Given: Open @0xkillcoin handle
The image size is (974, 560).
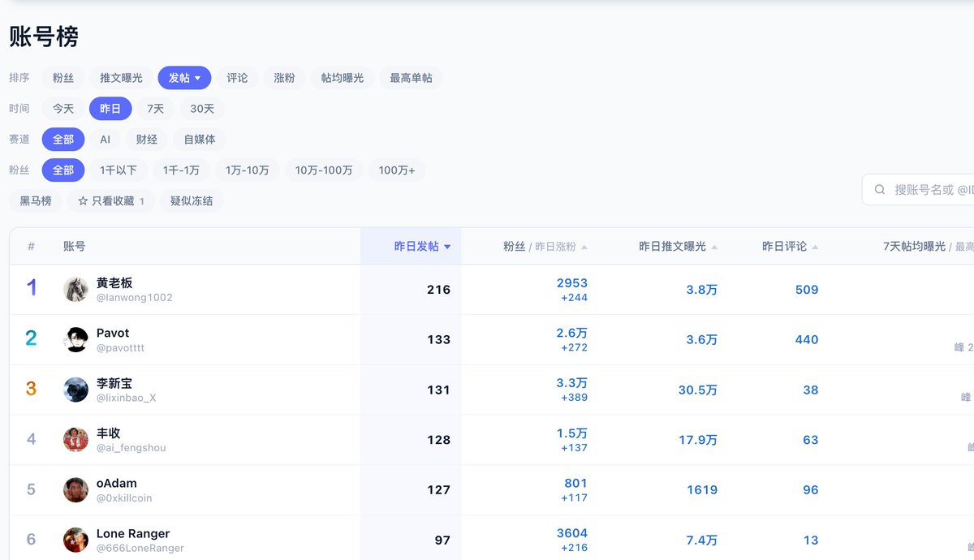Looking at the screenshot, I should (x=124, y=498).
